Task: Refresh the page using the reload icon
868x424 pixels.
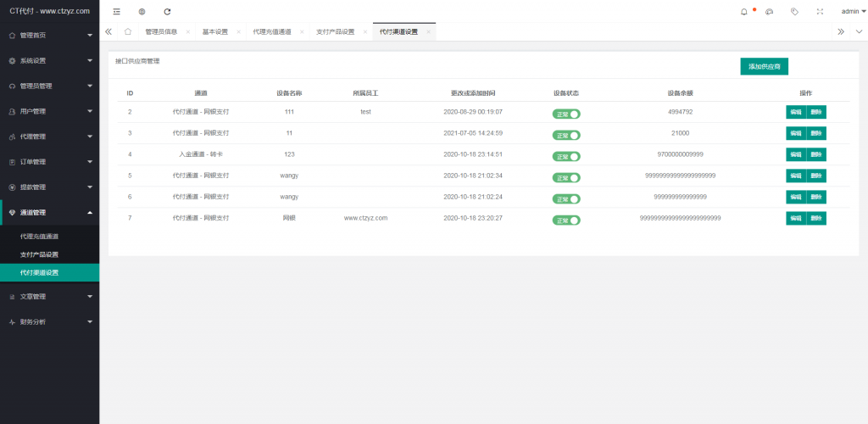Action: point(167,12)
